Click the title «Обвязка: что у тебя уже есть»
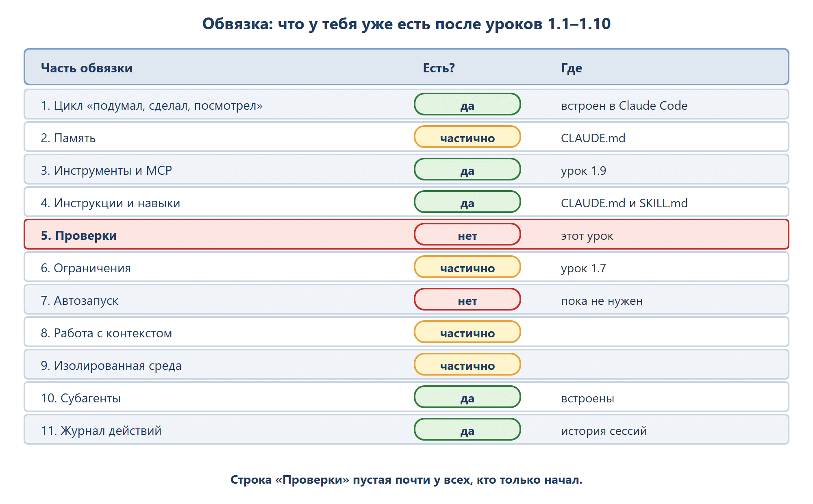Screen dimensions: 813x504 click(406, 24)
